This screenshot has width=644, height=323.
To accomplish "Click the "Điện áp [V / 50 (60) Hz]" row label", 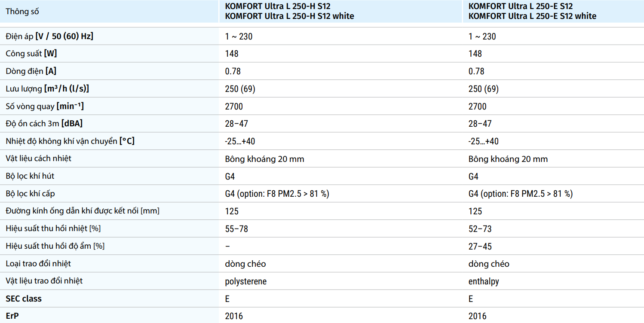I will [x=49, y=37].
